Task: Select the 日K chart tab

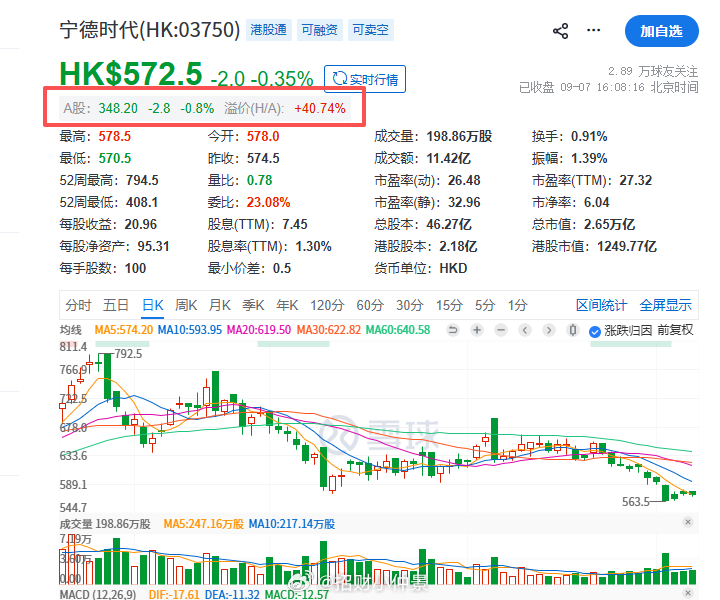Action: [x=152, y=305]
